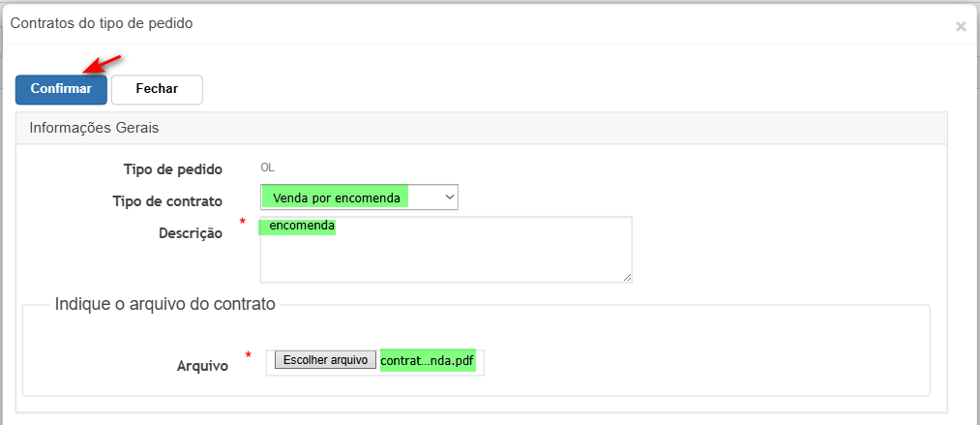The height and width of the screenshot is (425, 980).
Task: Click the Arquivo field label
Action: (x=202, y=366)
